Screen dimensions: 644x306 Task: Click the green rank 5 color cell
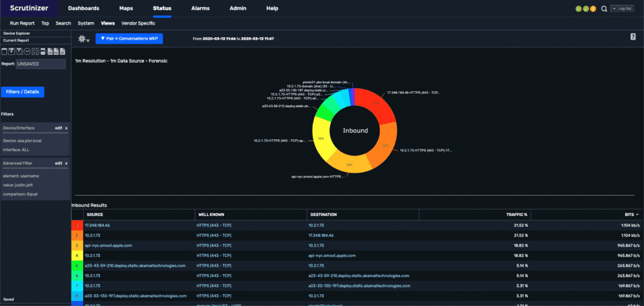tap(77, 266)
